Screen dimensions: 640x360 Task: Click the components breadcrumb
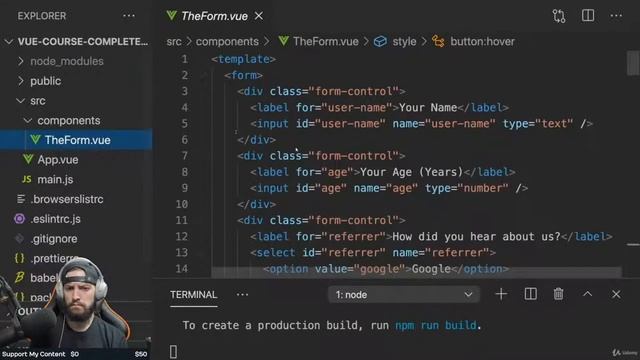point(227,42)
